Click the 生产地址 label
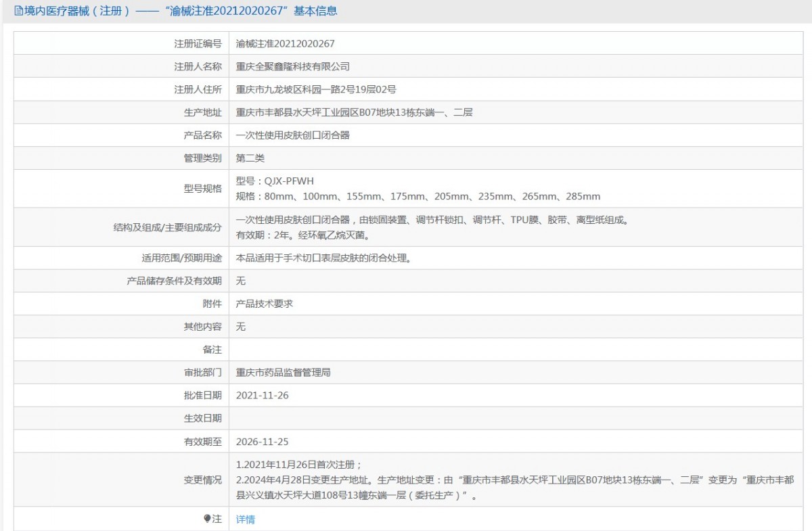Screen dimensions: 812x531 [202, 112]
